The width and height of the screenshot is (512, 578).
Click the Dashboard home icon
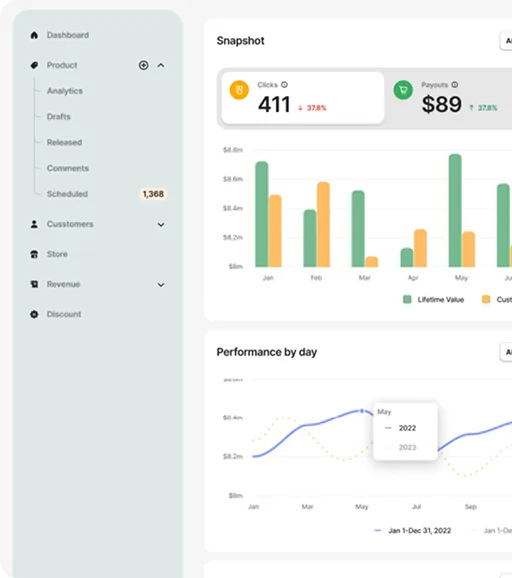tap(34, 35)
